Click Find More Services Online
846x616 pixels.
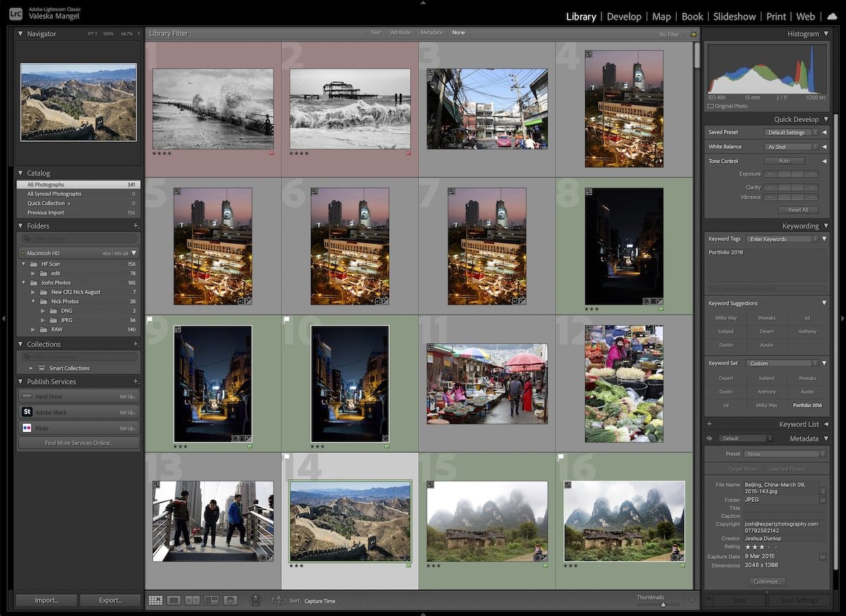point(78,443)
